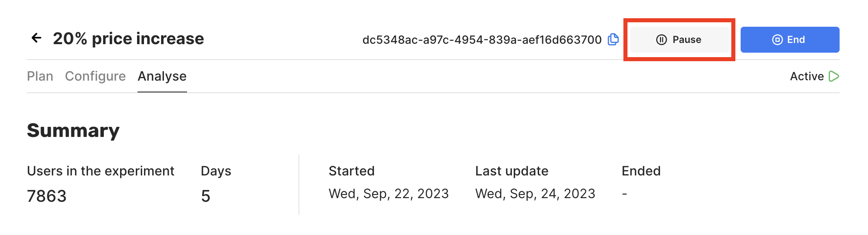Click the 'Users in the experiment' label

(101, 171)
